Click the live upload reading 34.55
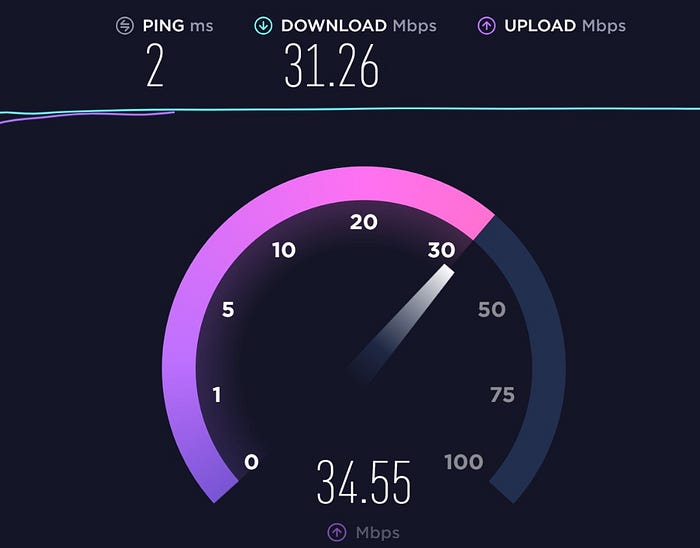700x548 pixels. coord(363,482)
